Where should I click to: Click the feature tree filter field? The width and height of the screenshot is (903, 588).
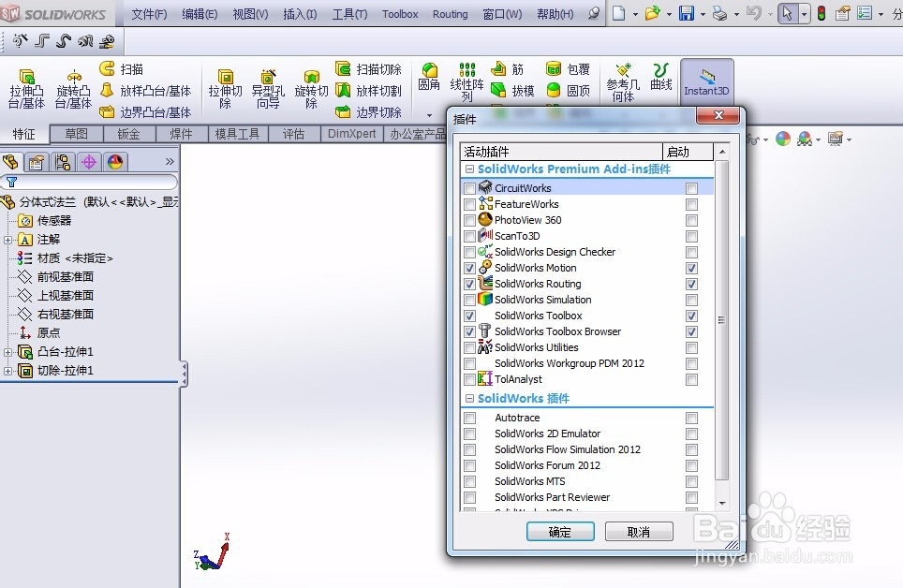tap(89, 182)
